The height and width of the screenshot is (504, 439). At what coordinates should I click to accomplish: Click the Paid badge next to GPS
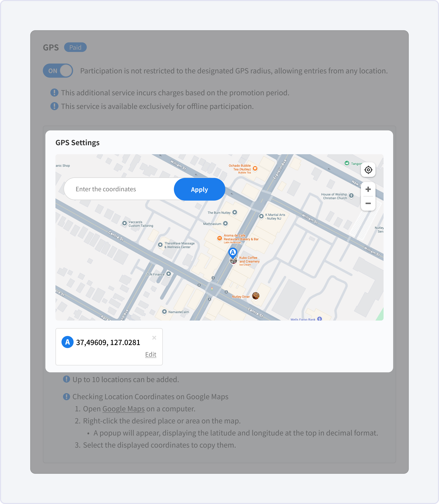click(75, 47)
